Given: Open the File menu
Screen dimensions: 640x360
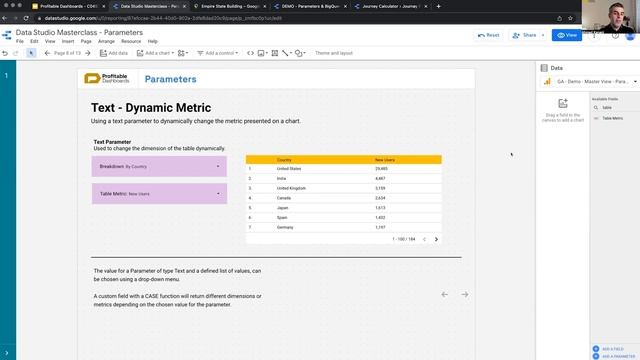Looking at the screenshot, I should pyautogui.click(x=20, y=41).
